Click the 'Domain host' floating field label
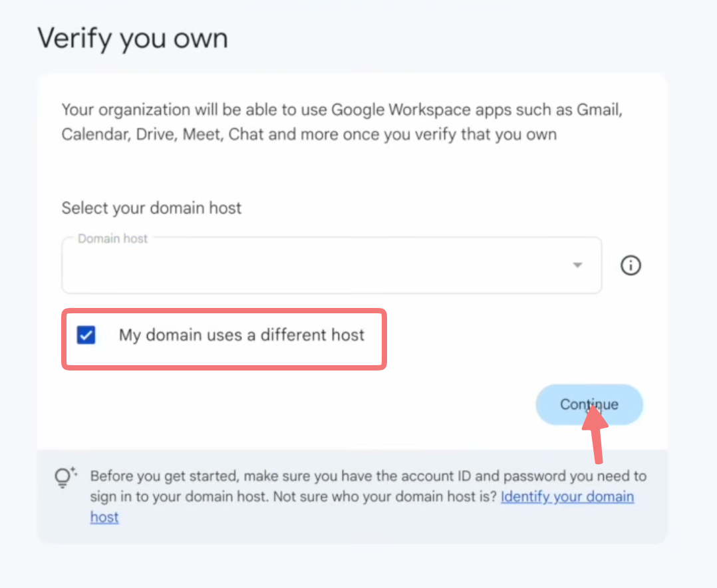Screen dimensions: 717x588 [x=112, y=239]
